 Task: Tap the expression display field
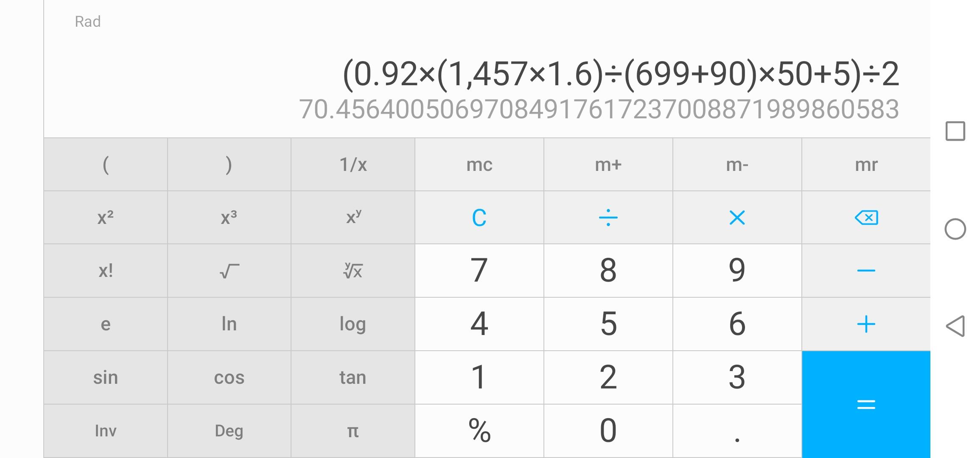pyautogui.click(x=620, y=74)
